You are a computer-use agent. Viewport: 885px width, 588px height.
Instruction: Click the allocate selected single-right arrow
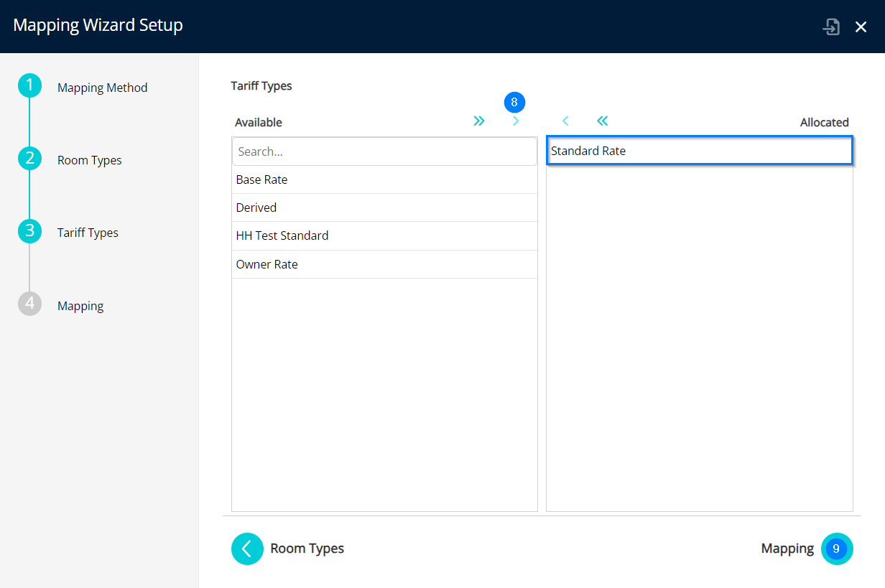pos(515,121)
